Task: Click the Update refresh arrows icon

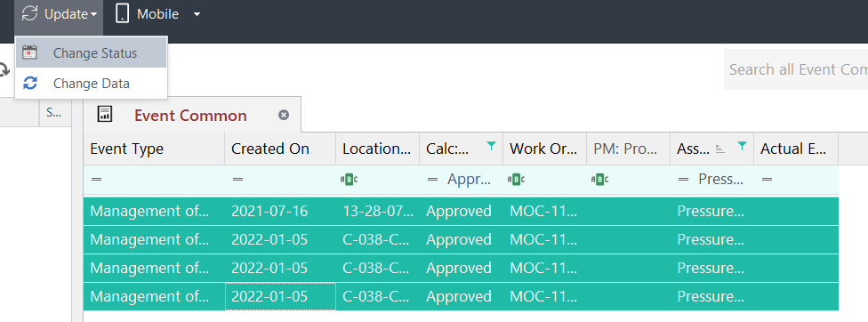Action: click(29, 14)
